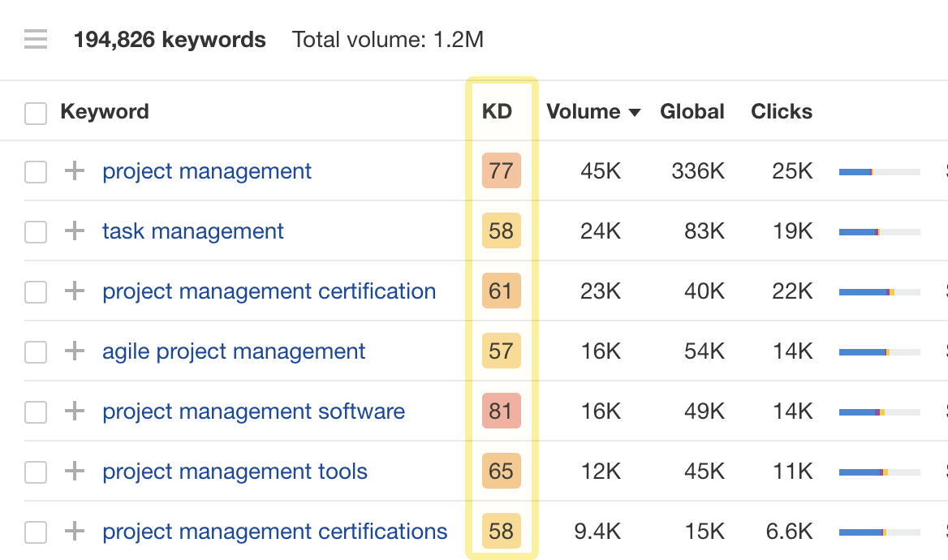Screen dimensions: 948x560
Task: Open the project management tools keyword link
Action: [x=235, y=472]
